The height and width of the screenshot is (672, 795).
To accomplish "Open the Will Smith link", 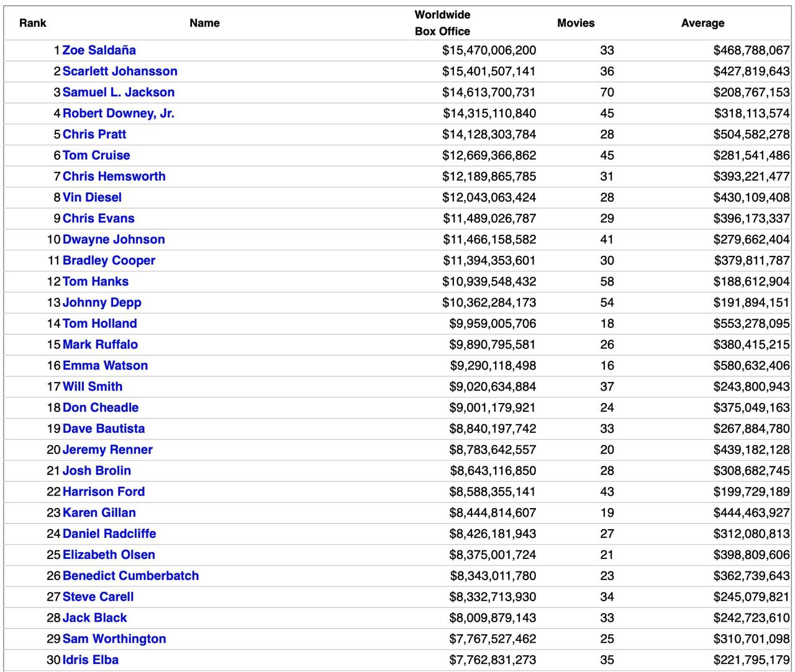I will tap(93, 386).
